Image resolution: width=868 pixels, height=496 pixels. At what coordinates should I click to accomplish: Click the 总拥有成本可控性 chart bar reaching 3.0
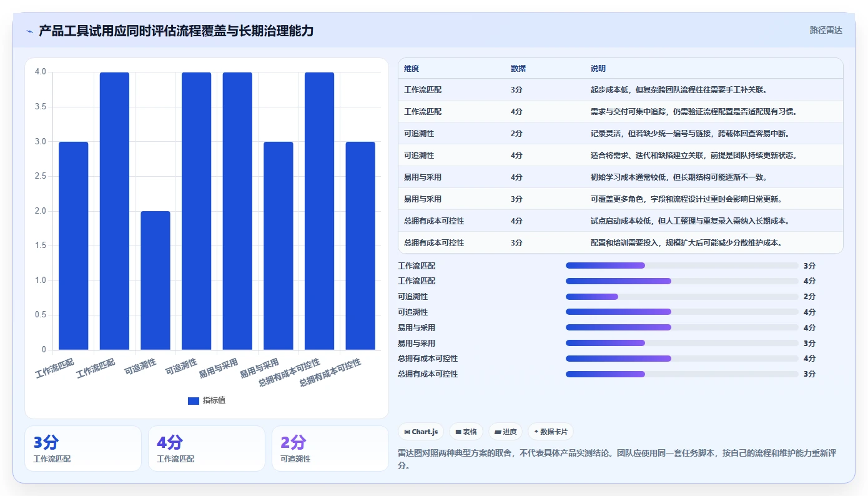pos(360,246)
